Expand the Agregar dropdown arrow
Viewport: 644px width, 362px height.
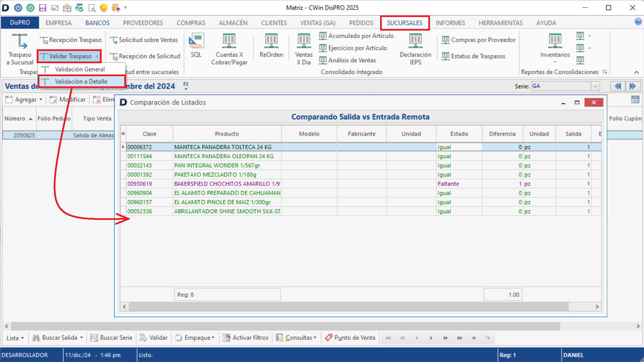coord(41,100)
